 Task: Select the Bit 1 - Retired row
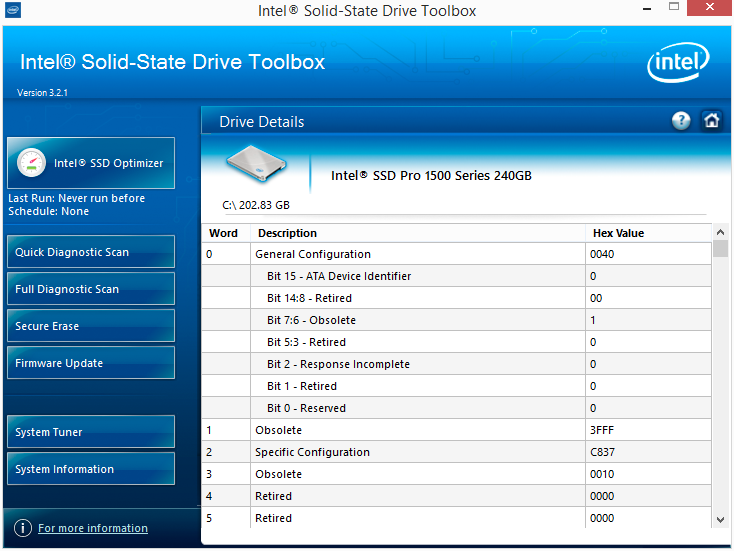456,386
